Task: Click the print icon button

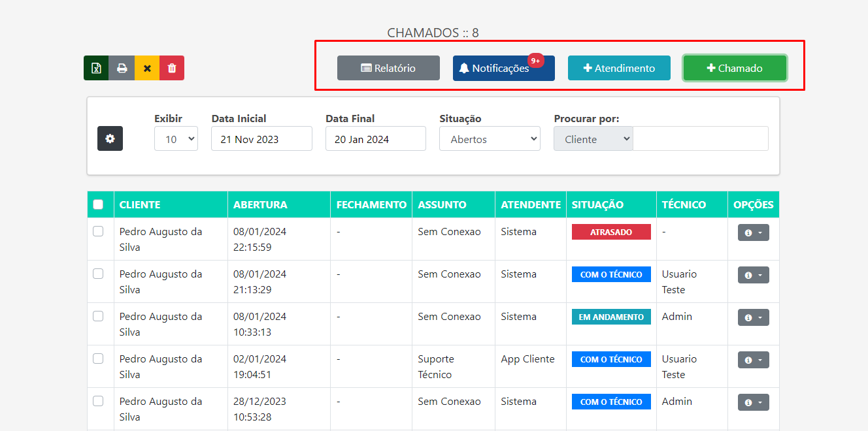Action: click(122, 68)
